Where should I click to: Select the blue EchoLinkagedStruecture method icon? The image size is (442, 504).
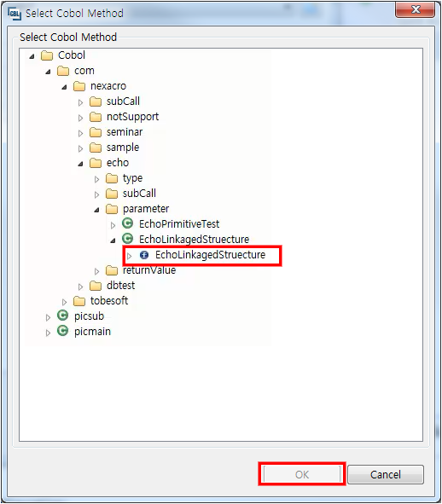[x=144, y=255]
